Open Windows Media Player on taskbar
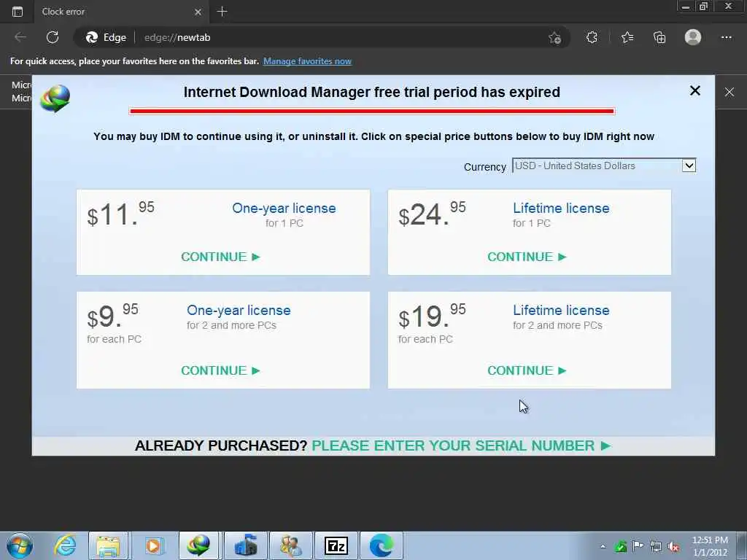This screenshot has width=747, height=560. pyautogui.click(x=153, y=545)
